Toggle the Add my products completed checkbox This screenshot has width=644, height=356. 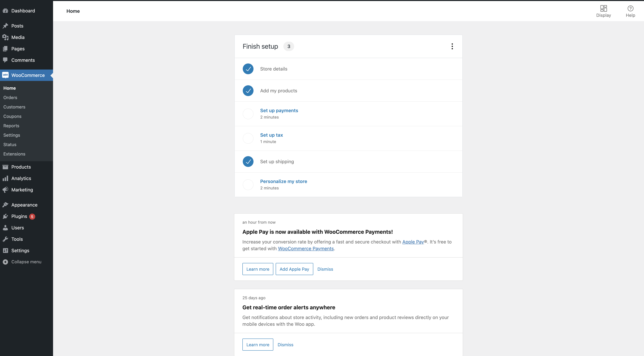coord(248,90)
